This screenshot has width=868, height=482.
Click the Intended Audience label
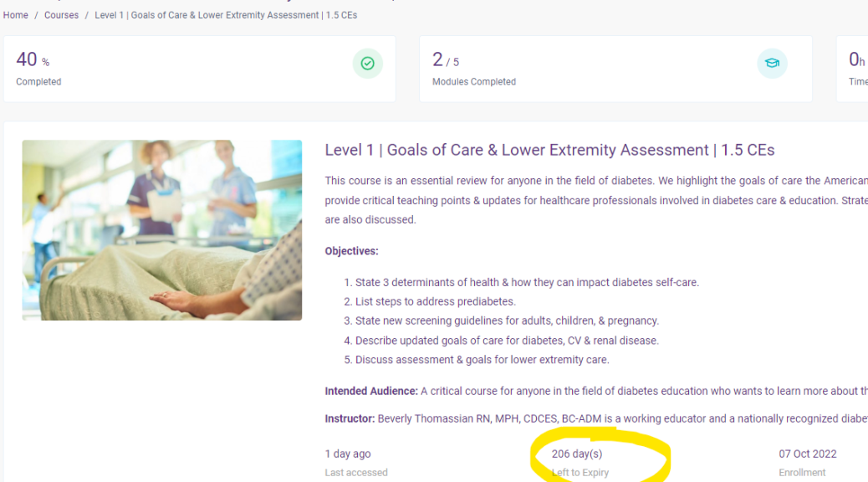tap(370, 392)
